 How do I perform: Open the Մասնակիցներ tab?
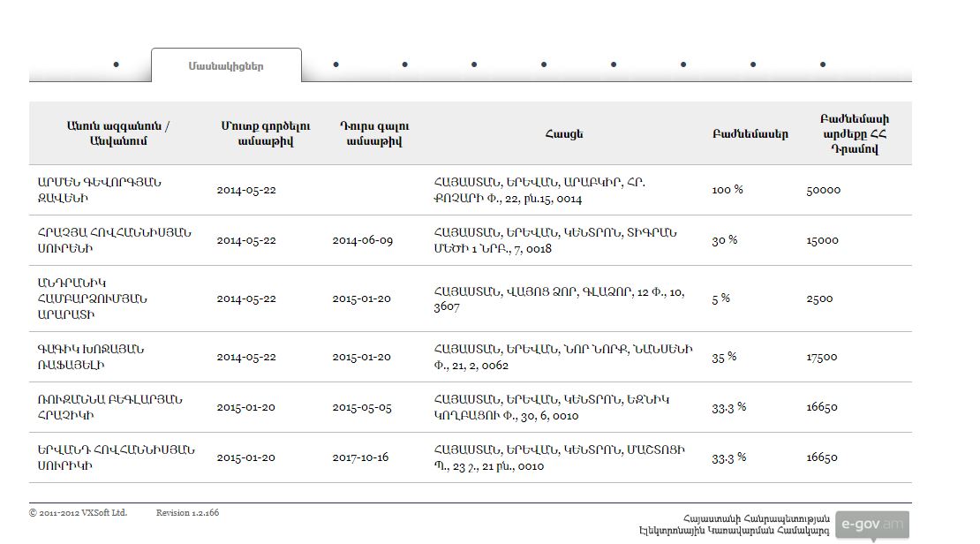click(x=226, y=66)
